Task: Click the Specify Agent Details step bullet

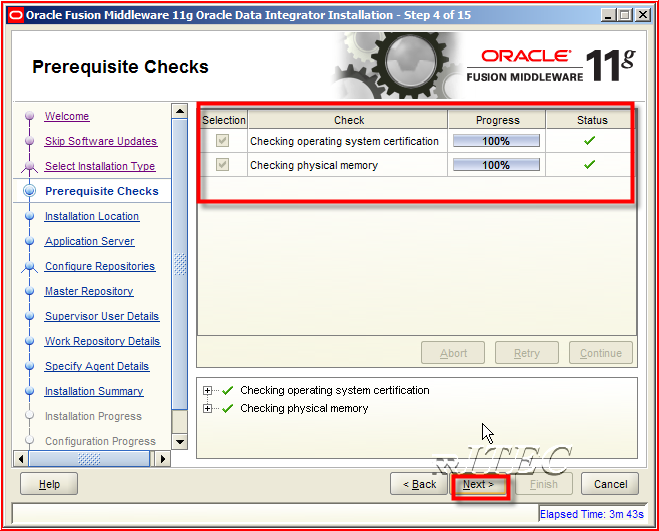Action: coord(29,366)
